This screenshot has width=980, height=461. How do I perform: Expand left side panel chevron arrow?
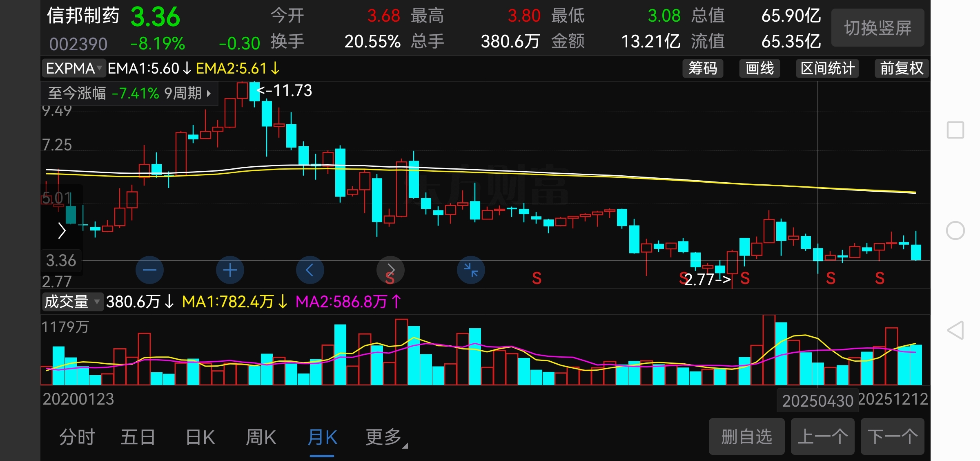pyautogui.click(x=62, y=230)
